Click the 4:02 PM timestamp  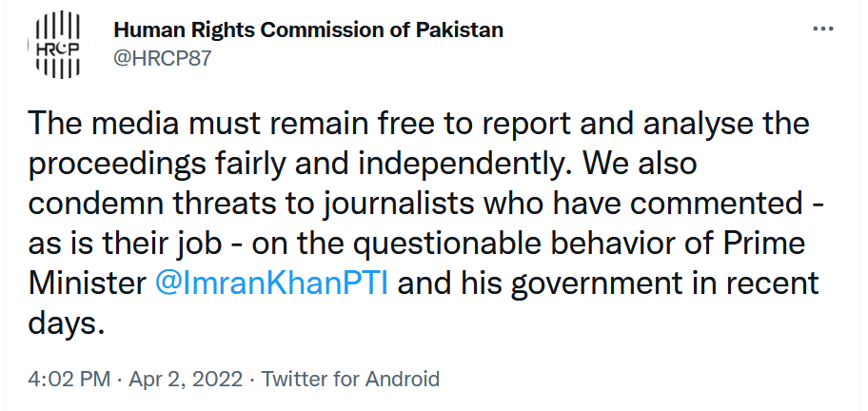pos(69,380)
